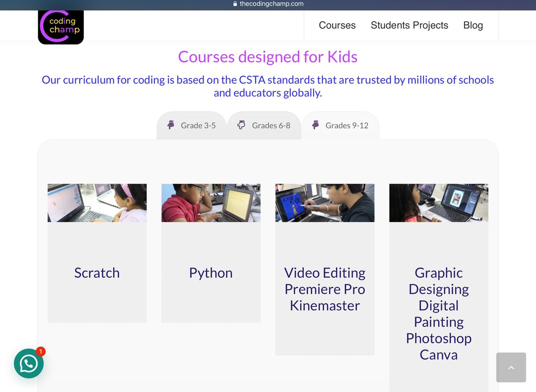Open the Scratch course photo
This screenshot has height=392, width=536.
(97, 203)
